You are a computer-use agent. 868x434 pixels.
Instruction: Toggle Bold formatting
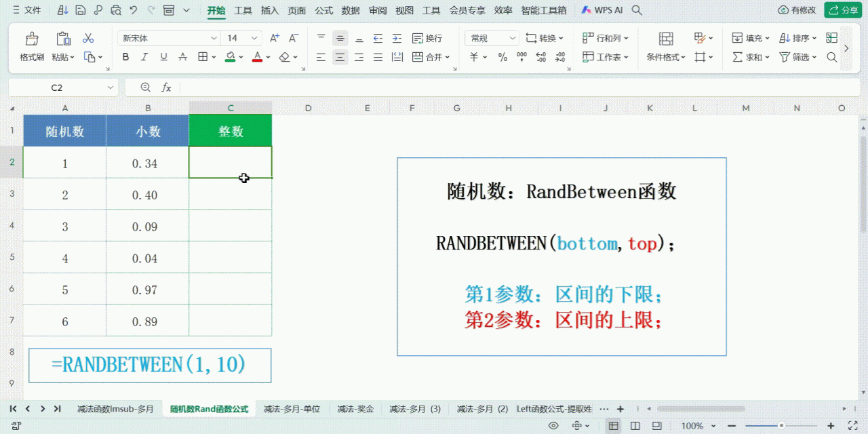(125, 57)
